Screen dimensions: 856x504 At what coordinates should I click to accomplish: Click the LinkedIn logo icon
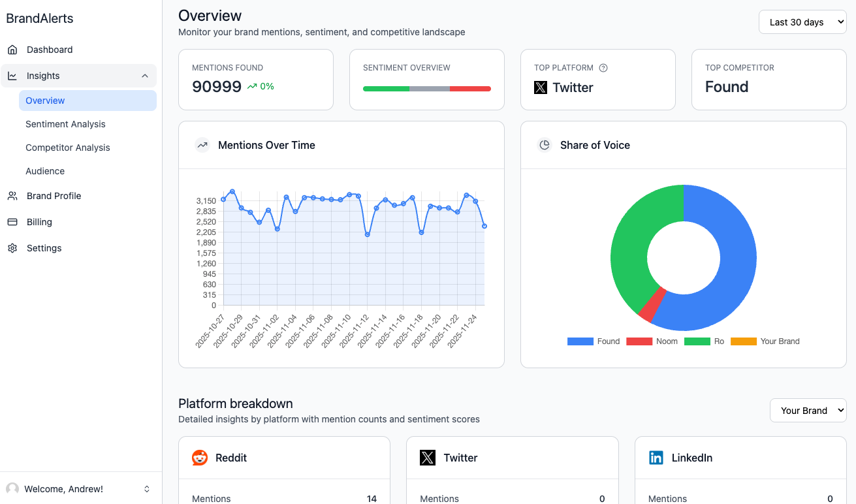pos(656,458)
